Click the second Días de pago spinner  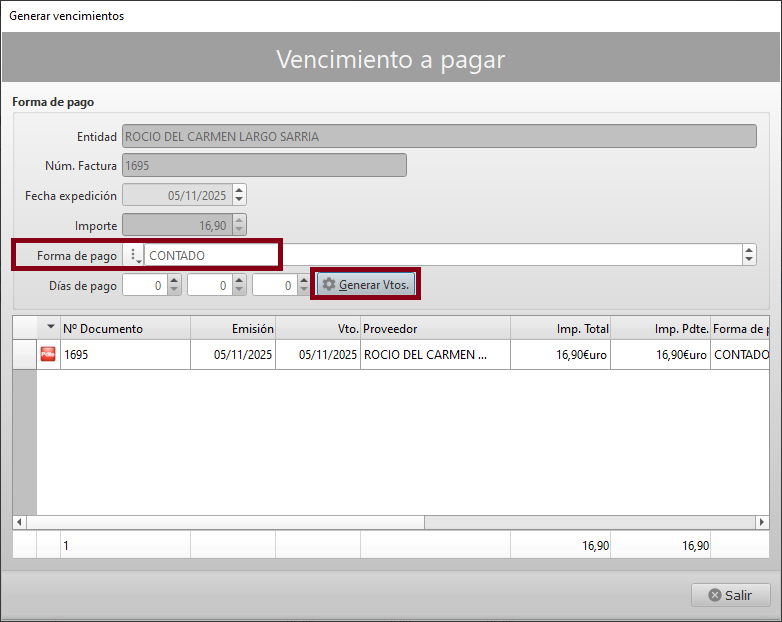tap(239, 286)
